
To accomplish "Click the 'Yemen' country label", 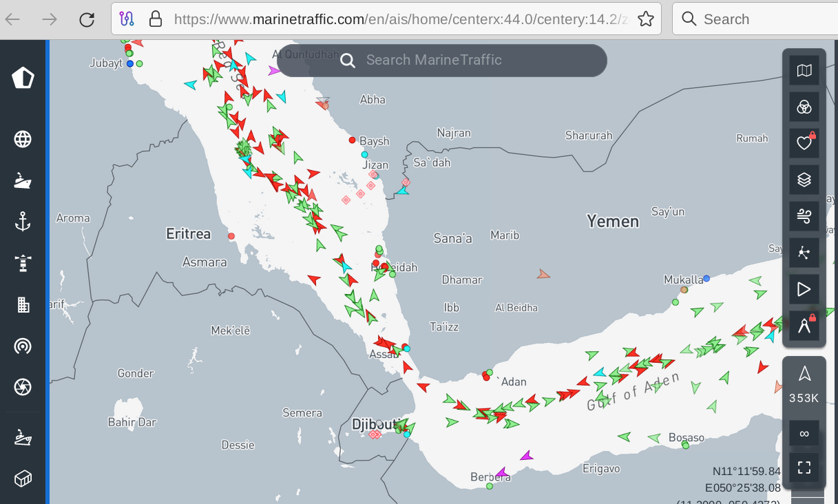I will pyautogui.click(x=613, y=221).
